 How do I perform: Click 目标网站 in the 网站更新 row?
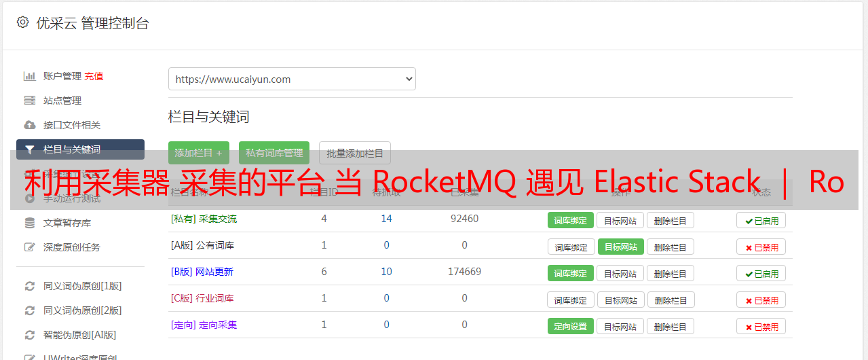tap(620, 273)
